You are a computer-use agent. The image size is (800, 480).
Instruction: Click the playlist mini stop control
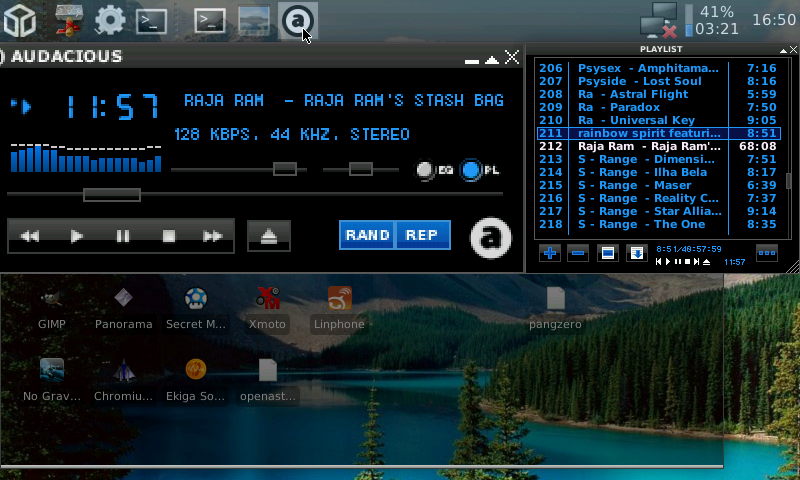pos(687,262)
